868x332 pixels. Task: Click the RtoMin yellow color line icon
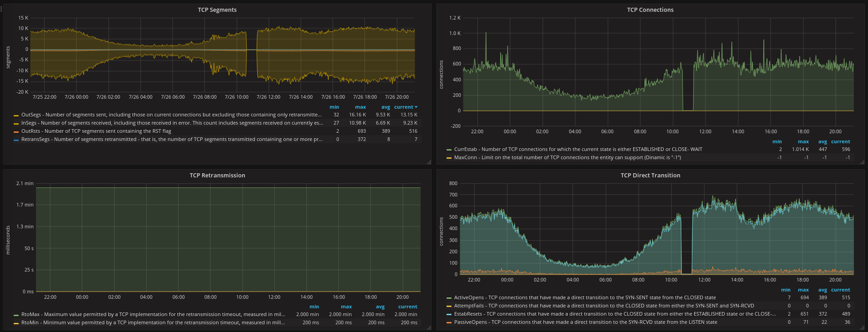click(16, 323)
